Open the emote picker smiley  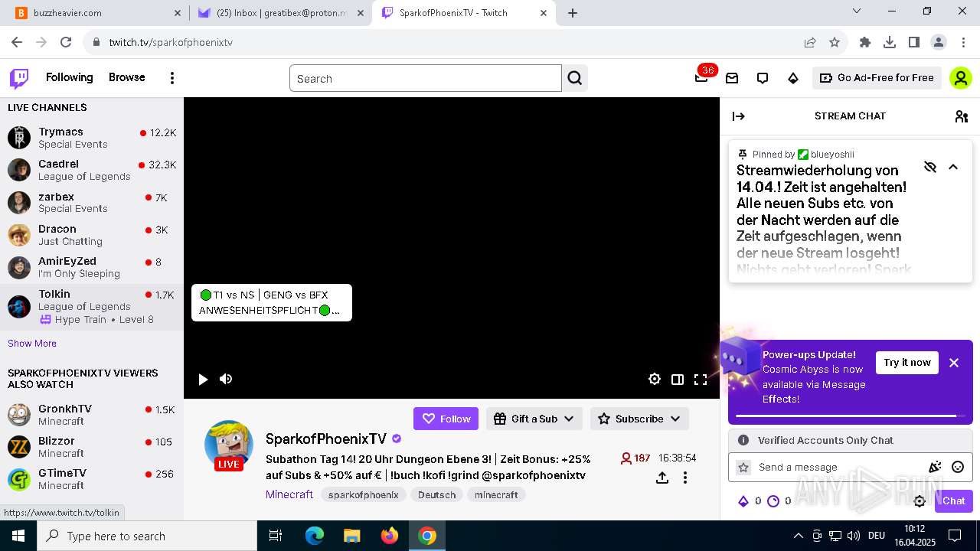[958, 468]
